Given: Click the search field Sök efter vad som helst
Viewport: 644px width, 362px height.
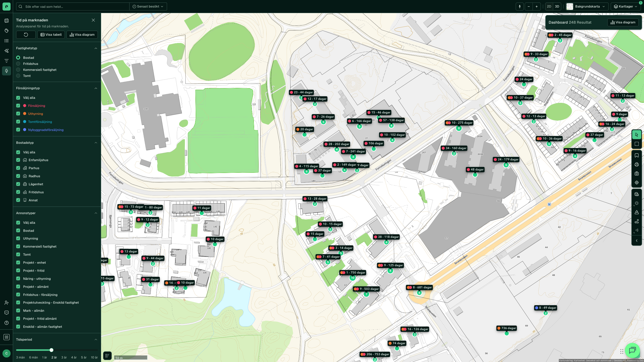Looking at the screenshot, I should (73, 7).
